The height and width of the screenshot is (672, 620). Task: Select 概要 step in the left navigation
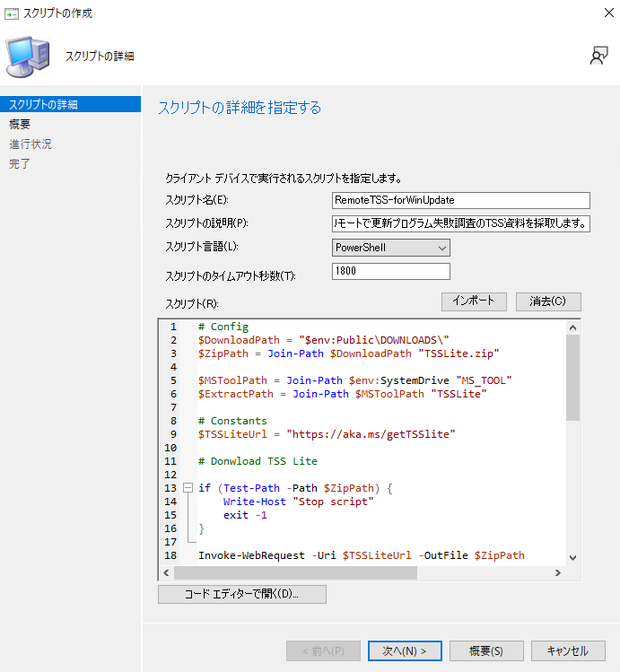pos(20,124)
